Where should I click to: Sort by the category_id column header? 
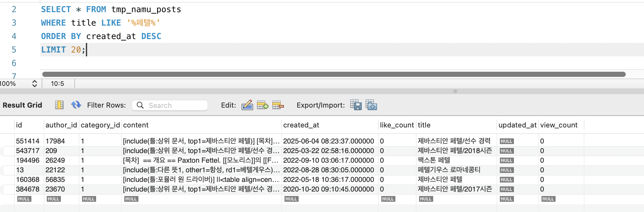[100, 125]
